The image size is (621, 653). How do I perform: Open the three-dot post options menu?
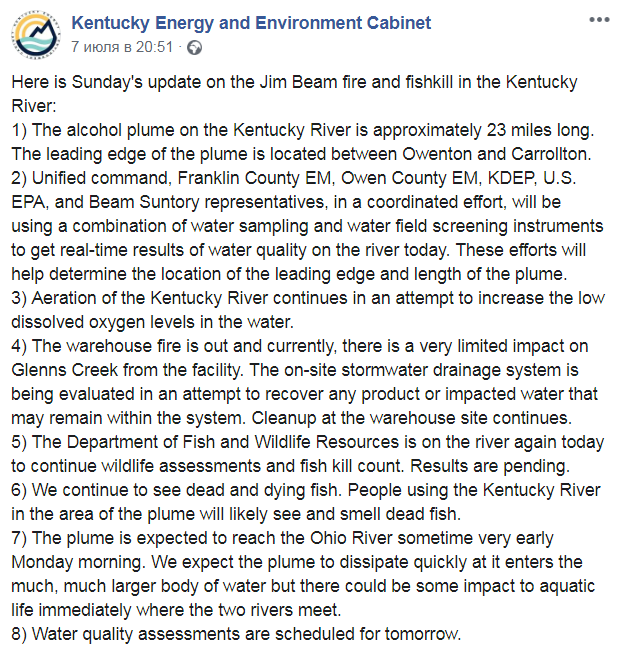tap(597, 20)
